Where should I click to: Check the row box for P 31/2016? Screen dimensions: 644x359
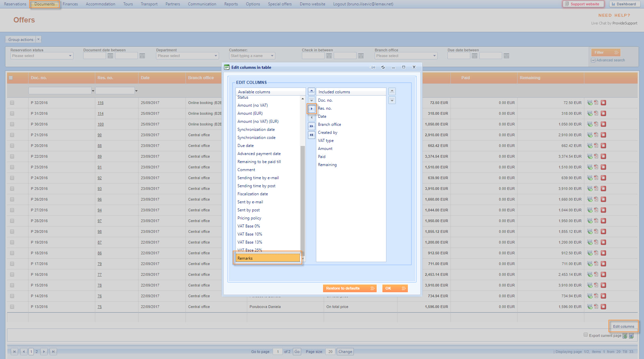(x=12, y=113)
